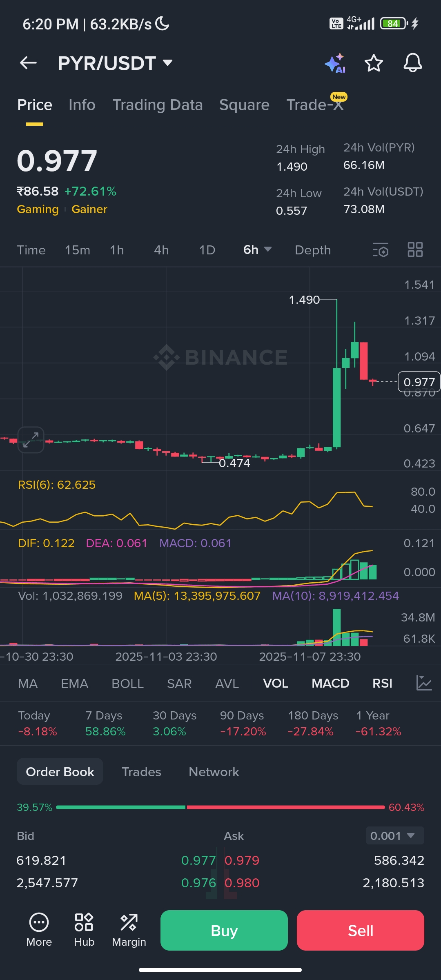Switch to the Trades tab
Image resolution: width=441 pixels, height=980 pixels.
[x=141, y=772]
